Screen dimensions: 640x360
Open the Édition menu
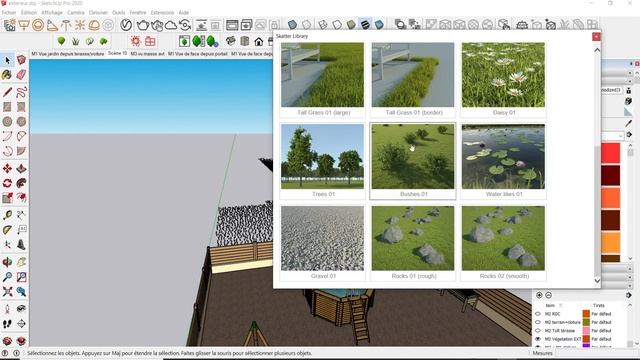click(29, 13)
